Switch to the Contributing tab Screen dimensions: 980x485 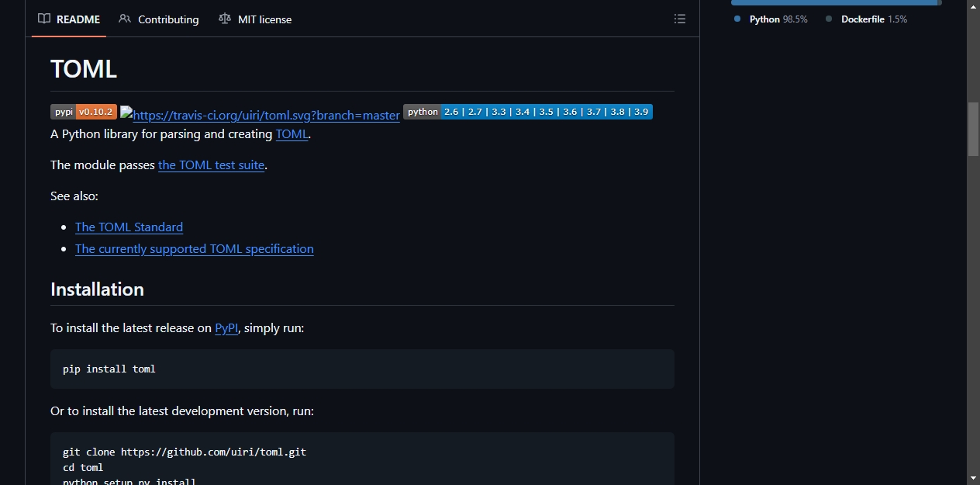[158, 19]
